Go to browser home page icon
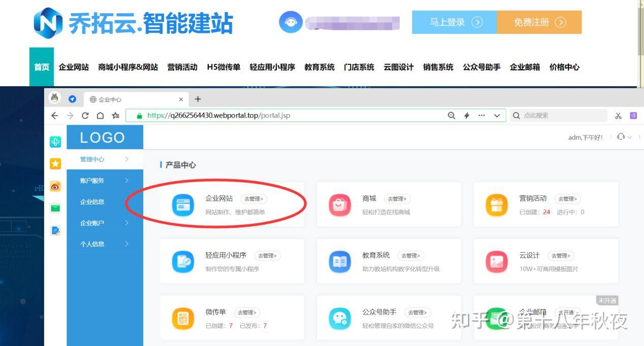Image resolution: width=644 pixels, height=346 pixels. [x=101, y=116]
